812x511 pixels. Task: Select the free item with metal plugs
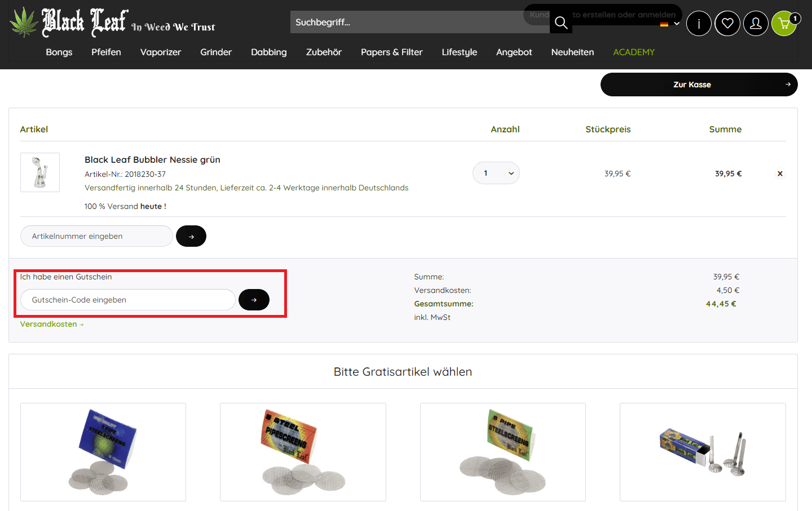coord(703,452)
